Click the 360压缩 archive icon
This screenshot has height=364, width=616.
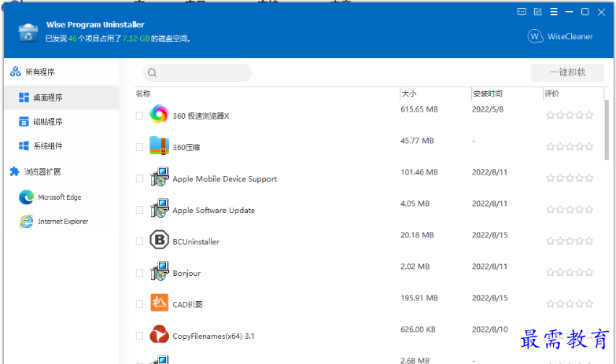click(x=159, y=146)
